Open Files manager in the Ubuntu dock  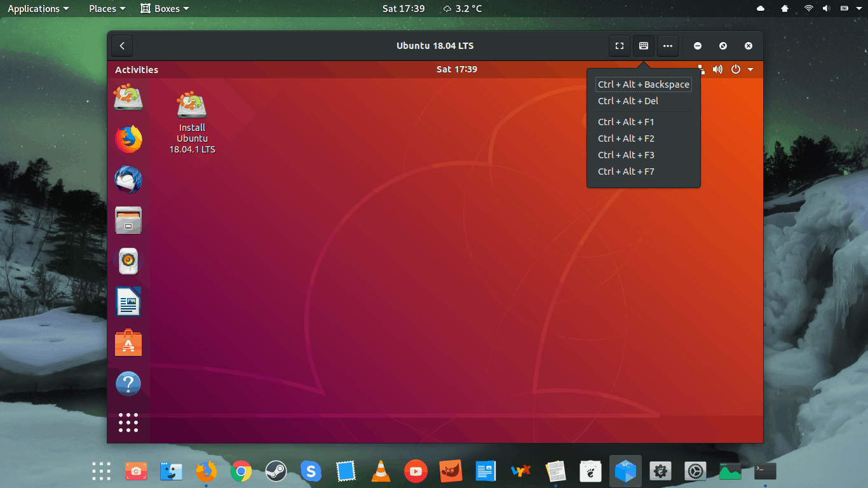coord(128,220)
